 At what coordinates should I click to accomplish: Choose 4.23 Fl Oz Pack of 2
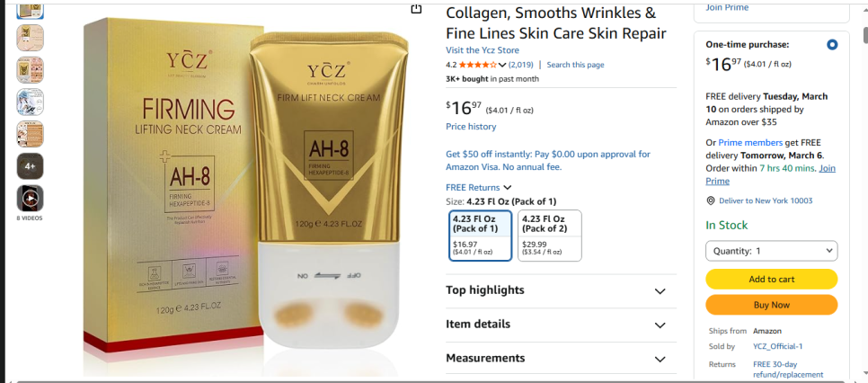[x=550, y=236]
